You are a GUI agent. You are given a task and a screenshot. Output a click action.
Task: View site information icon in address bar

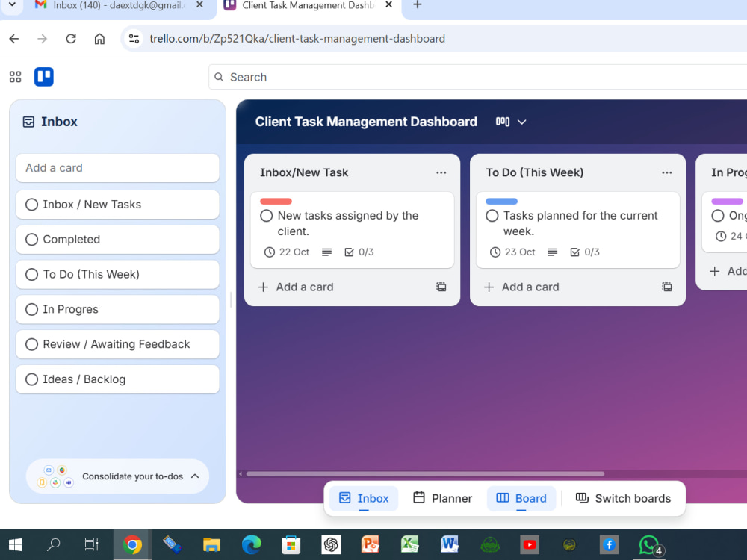tap(134, 39)
